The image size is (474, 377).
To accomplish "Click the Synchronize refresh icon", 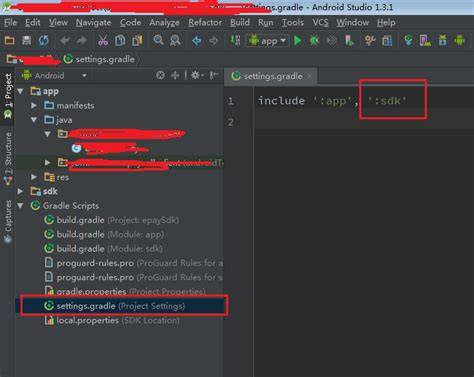I will pos(43,41).
